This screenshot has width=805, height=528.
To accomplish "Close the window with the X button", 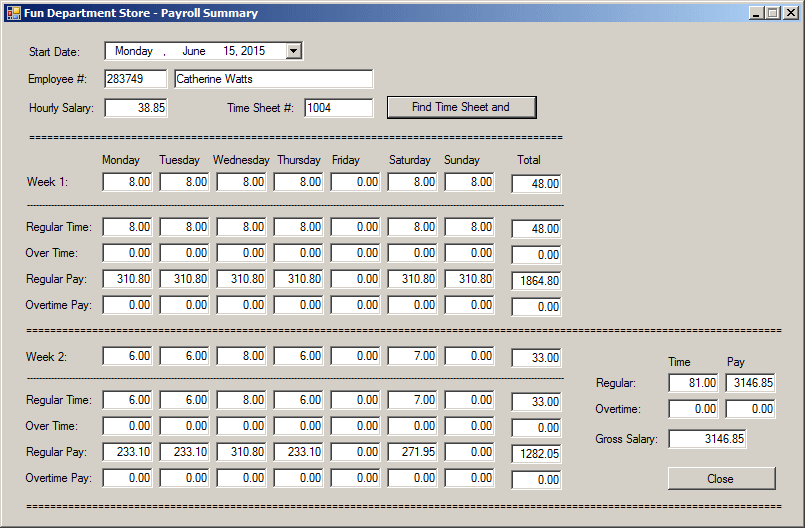I will coord(791,13).
